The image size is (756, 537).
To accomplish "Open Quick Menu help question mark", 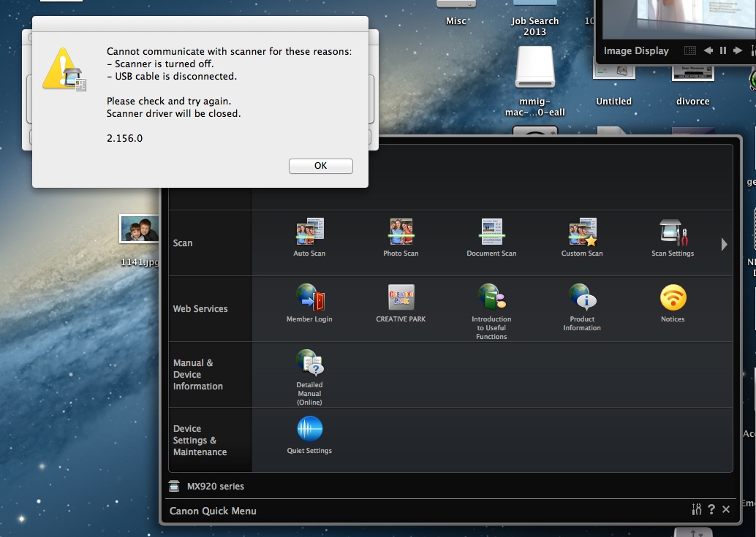I will click(711, 510).
